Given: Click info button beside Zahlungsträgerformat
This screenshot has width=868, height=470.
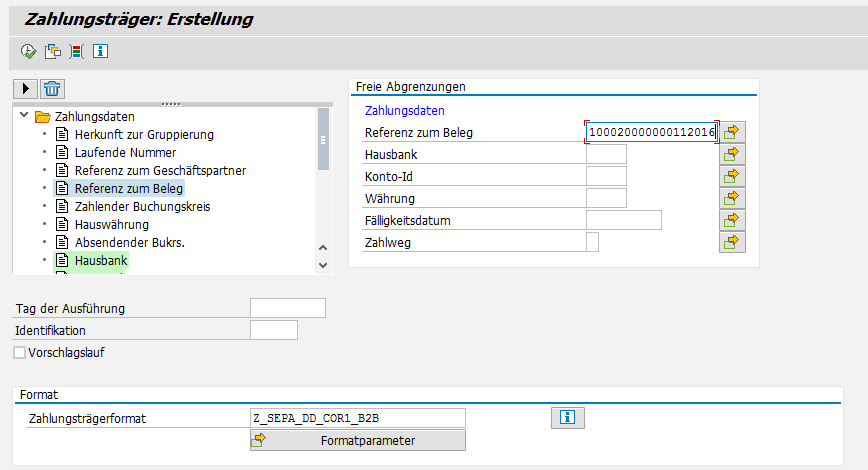Looking at the screenshot, I should (x=567, y=418).
